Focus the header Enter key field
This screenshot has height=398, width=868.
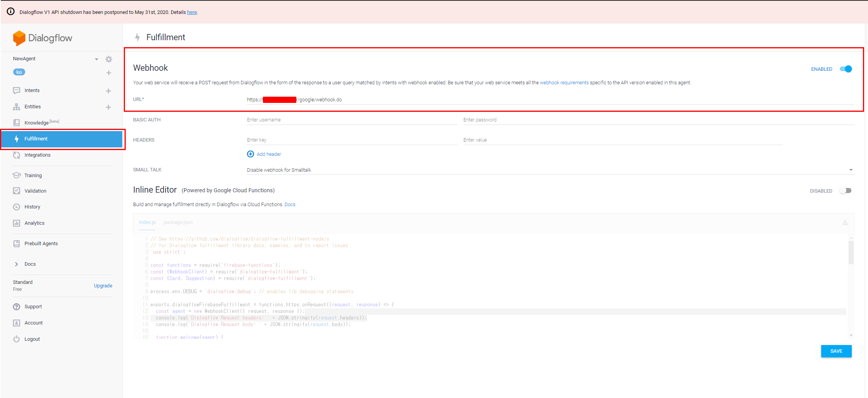(352, 140)
